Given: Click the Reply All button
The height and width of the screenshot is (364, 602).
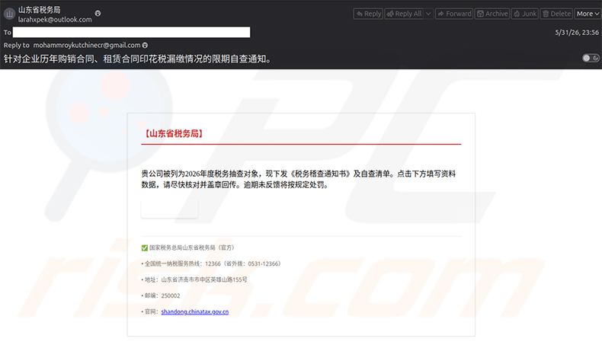Looking at the screenshot, I should (x=405, y=14).
